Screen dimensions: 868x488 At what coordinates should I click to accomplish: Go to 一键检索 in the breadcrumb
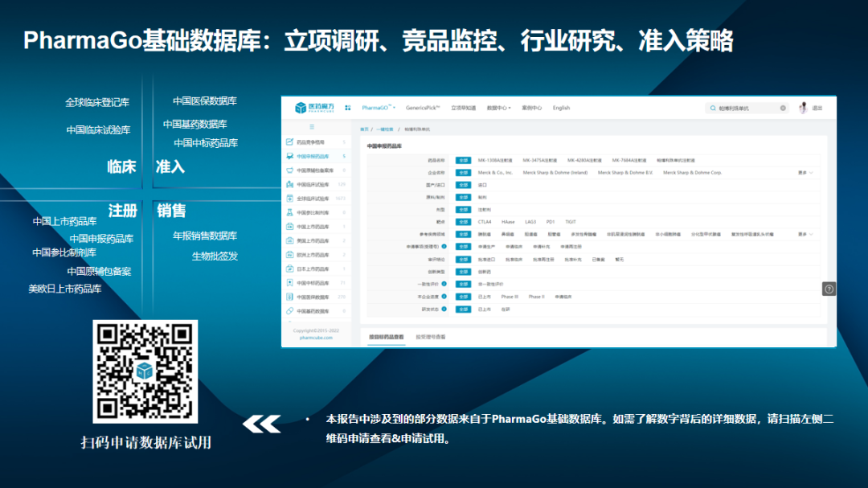(x=385, y=129)
